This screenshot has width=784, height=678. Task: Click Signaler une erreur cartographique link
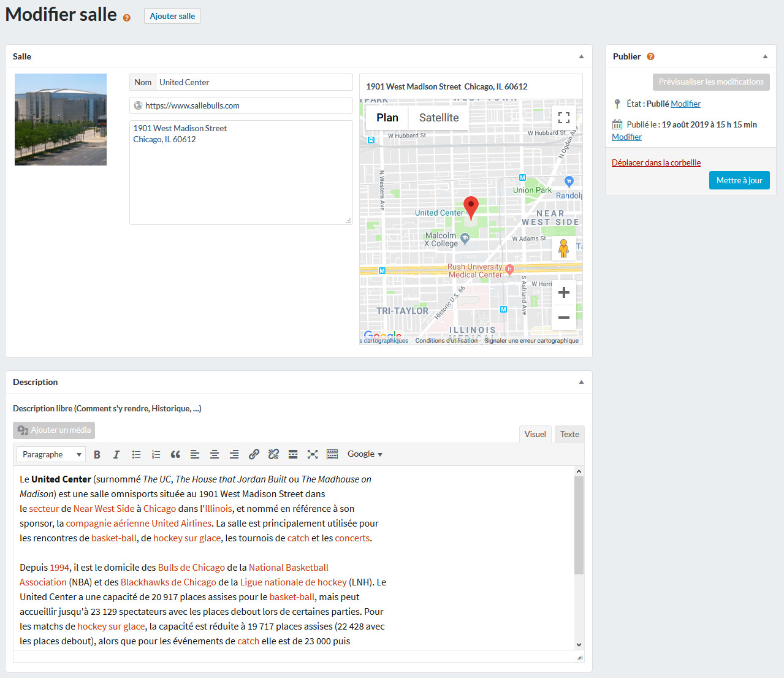click(x=531, y=341)
